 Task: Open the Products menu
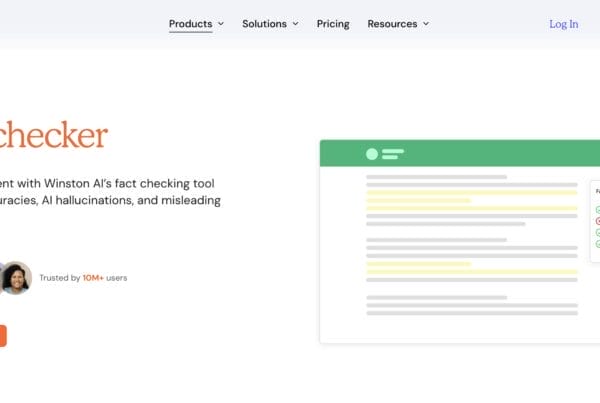pos(190,24)
